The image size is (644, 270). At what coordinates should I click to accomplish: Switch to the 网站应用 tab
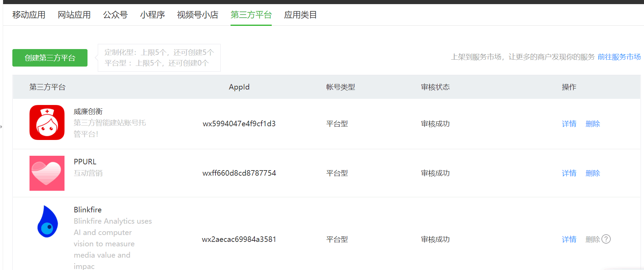(74, 15)
